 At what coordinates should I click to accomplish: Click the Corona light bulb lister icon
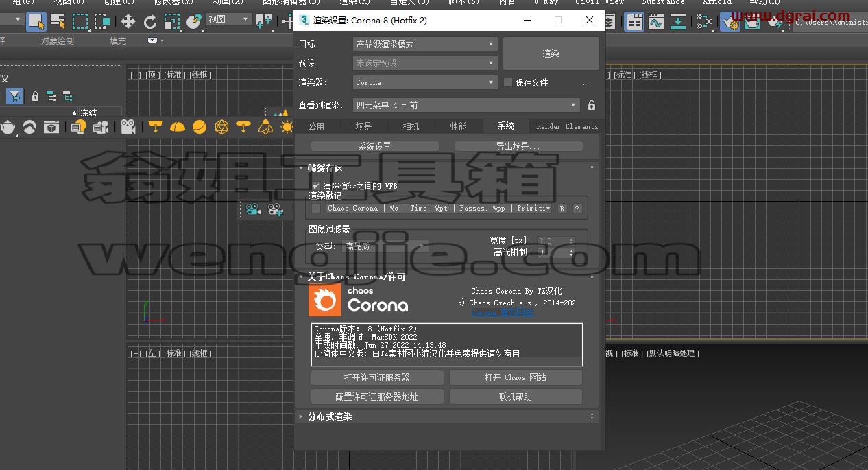pyautogui.click(x=78, y=127)
